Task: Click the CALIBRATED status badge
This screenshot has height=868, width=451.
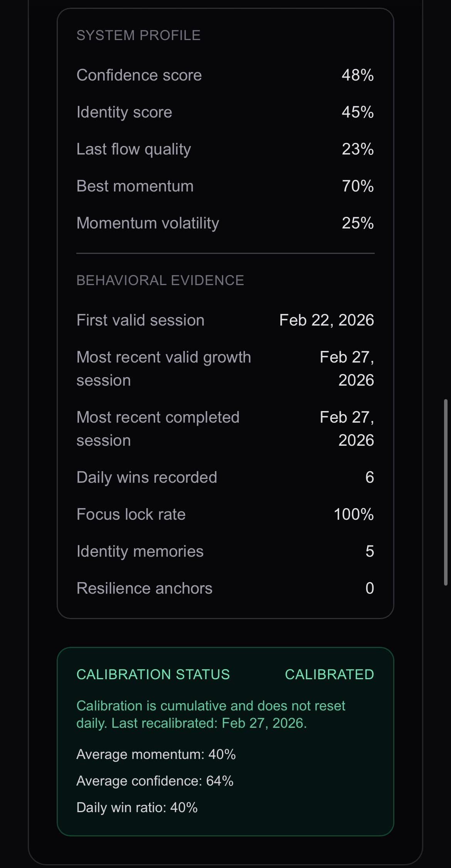Action: (x=329, y=674)
